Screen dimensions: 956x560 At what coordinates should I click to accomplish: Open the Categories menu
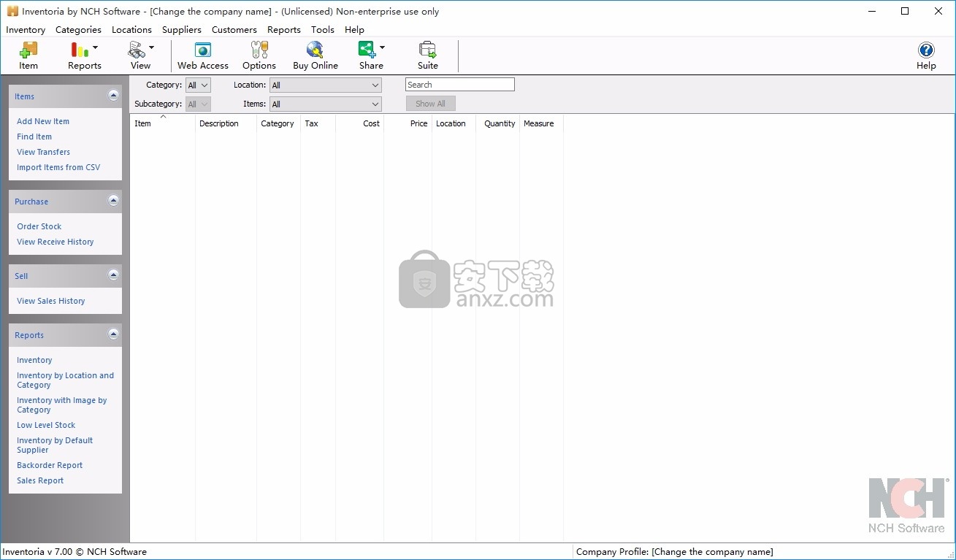(x=78, y=30)
